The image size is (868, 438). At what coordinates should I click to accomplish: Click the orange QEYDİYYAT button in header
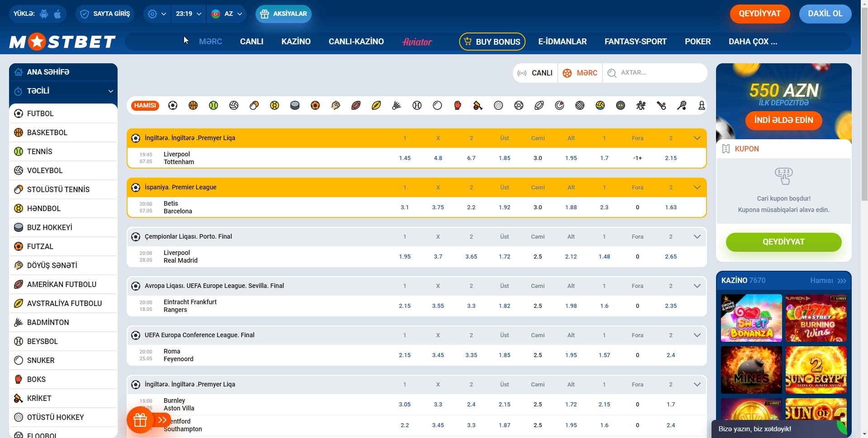[x=760, y=14]
